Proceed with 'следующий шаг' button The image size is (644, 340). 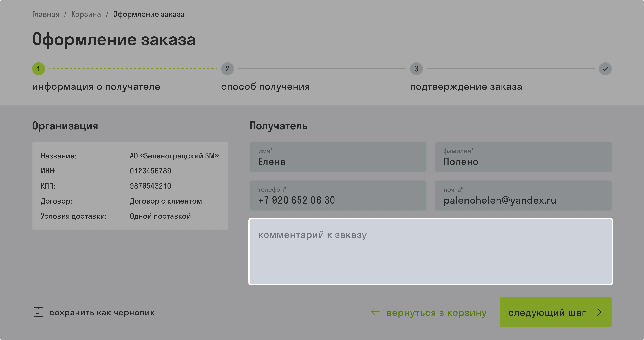click(x=555, y=312)
